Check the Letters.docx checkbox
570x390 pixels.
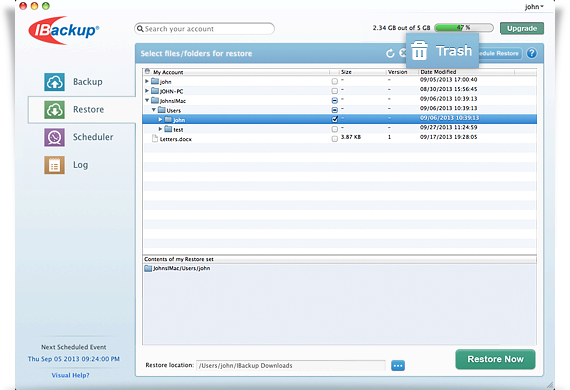click(x=334, y=139)
